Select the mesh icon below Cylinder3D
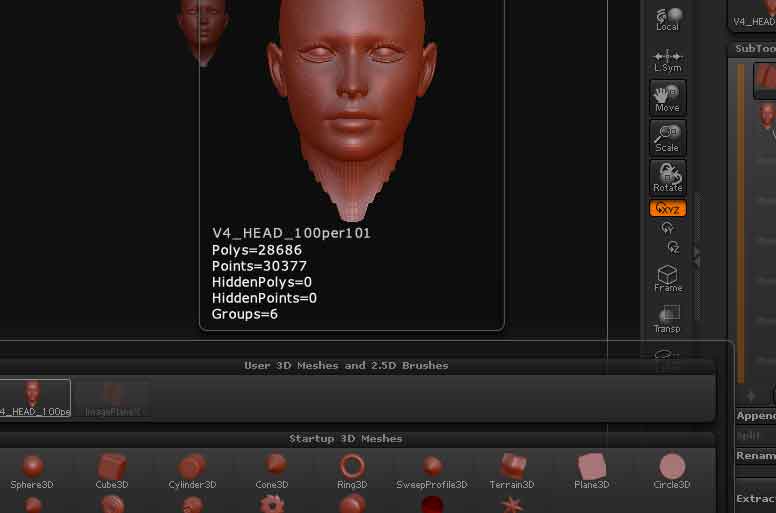 193,505
